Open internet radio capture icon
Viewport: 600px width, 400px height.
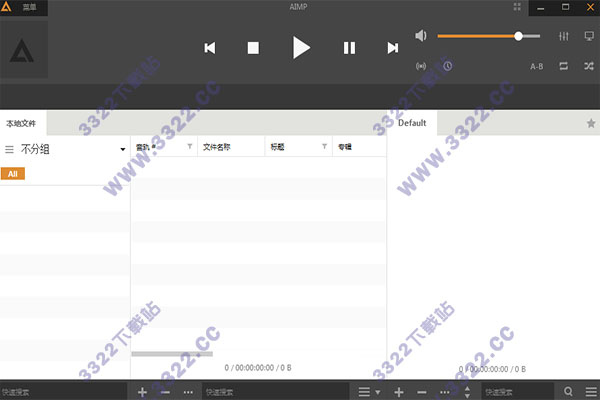[421, 66]
